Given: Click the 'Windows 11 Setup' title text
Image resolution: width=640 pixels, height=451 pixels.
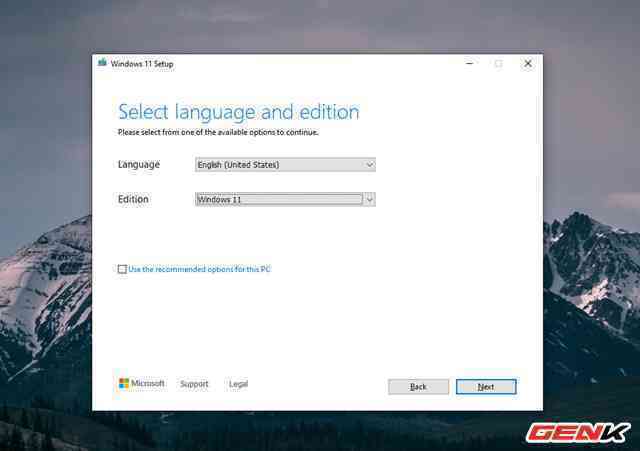Looking at the screenshot, I should (x=142, y=64).
